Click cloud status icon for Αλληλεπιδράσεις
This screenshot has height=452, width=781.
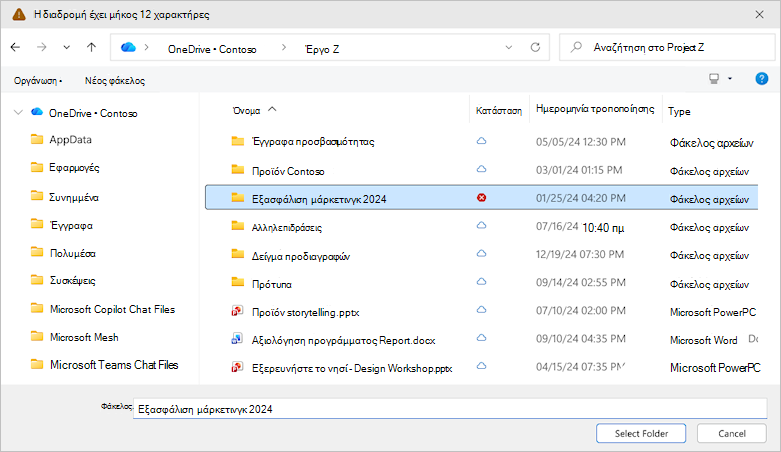[x=482, y=225]
